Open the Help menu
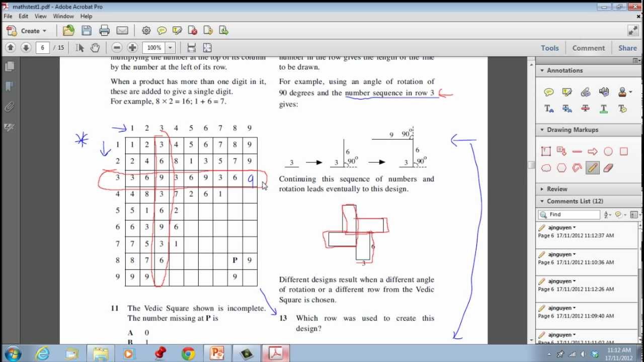Image resolution: width=644 pixels, height=362 pixels. point(86,16)
